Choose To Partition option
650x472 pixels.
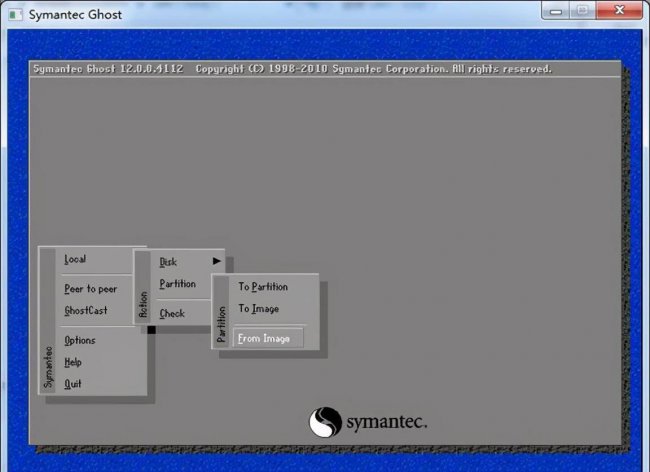[x=263, y=287]
